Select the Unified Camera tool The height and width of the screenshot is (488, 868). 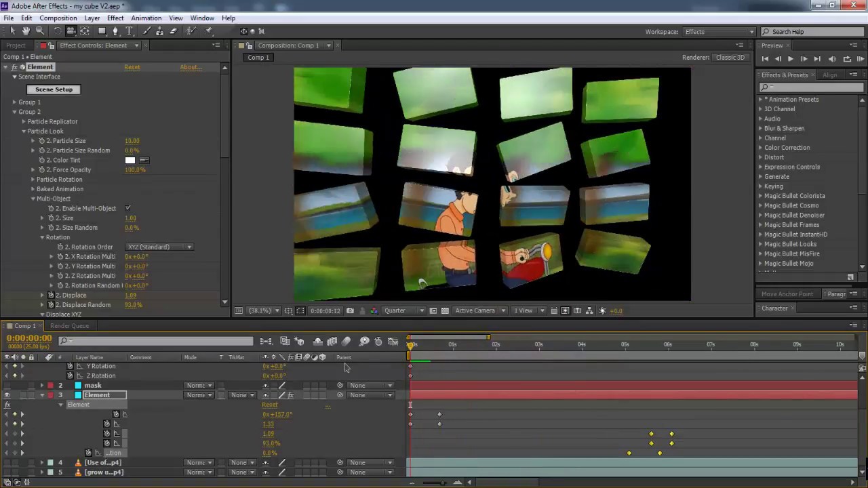(71, 31)
